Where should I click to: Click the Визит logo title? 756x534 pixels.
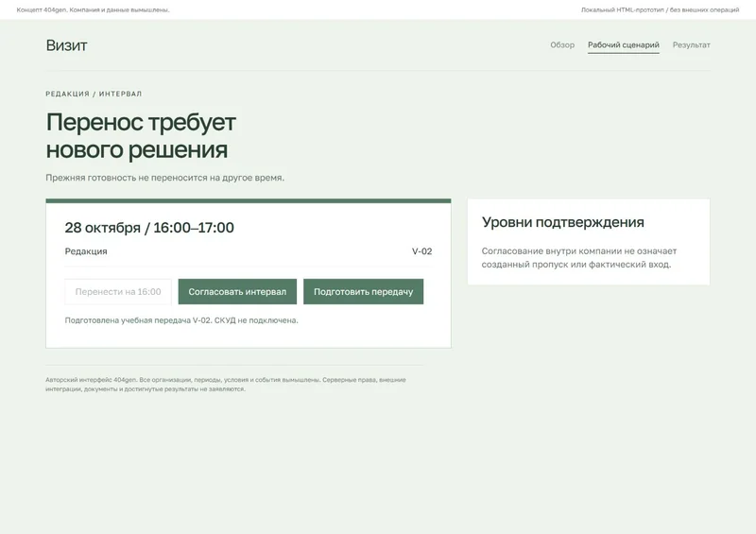tap(66, 45)
